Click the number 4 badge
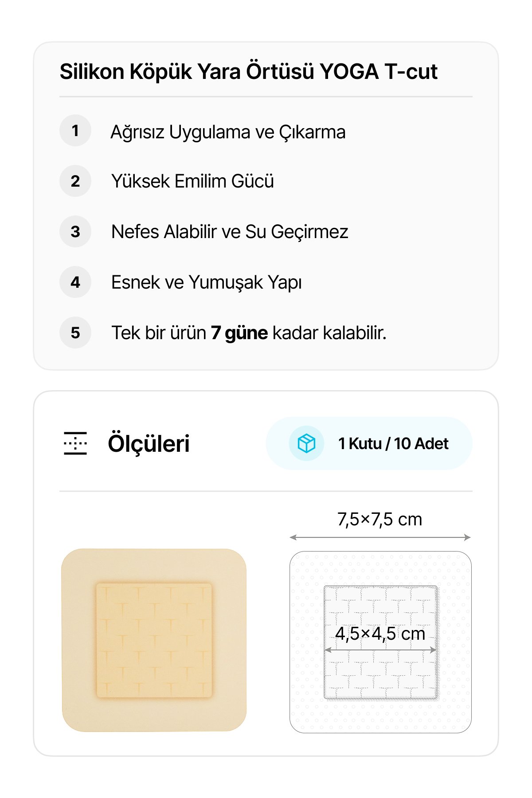The height and width of the screenshot is (798, 532). pos(75,282)
